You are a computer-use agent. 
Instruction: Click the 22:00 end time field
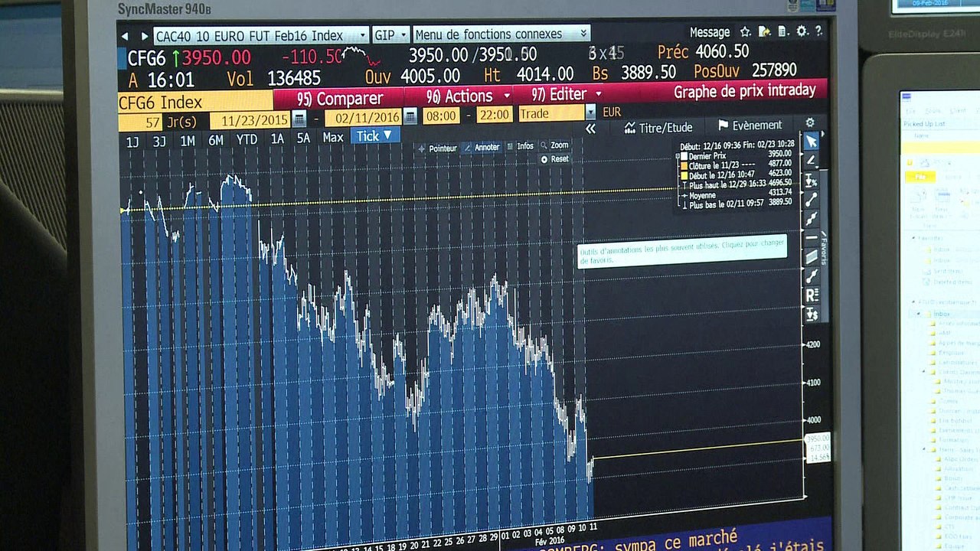[494, 115]
